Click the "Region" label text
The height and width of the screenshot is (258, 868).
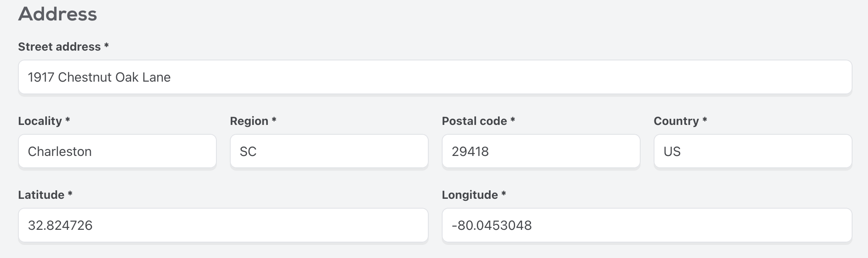(249, 121)
